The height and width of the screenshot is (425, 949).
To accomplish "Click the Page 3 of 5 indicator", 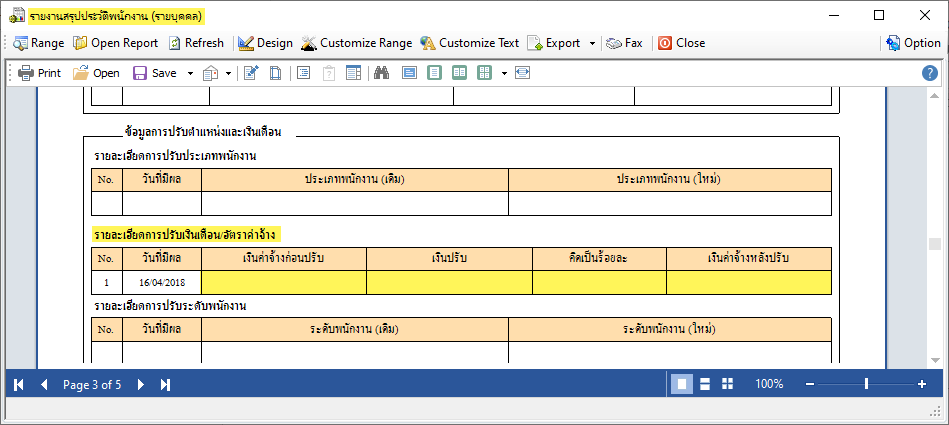I will click(92, 384).
